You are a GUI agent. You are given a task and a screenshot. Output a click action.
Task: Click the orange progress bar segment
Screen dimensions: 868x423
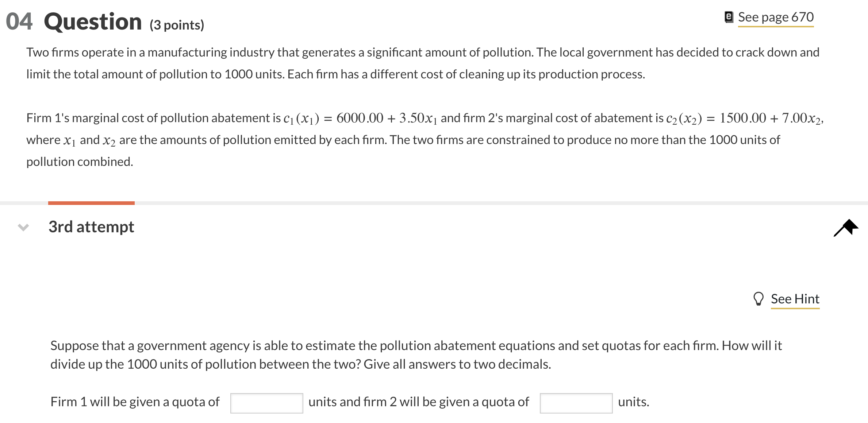click(91, 201)
